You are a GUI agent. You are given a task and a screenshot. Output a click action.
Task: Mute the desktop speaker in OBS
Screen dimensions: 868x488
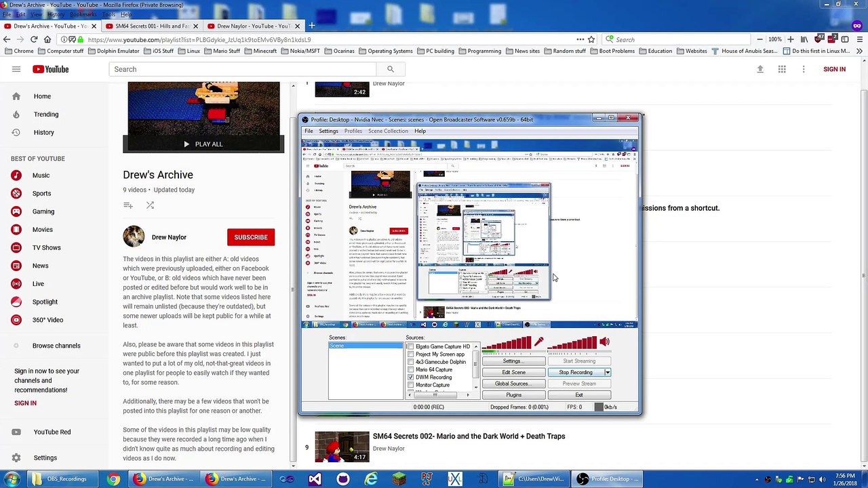(605, 342)
